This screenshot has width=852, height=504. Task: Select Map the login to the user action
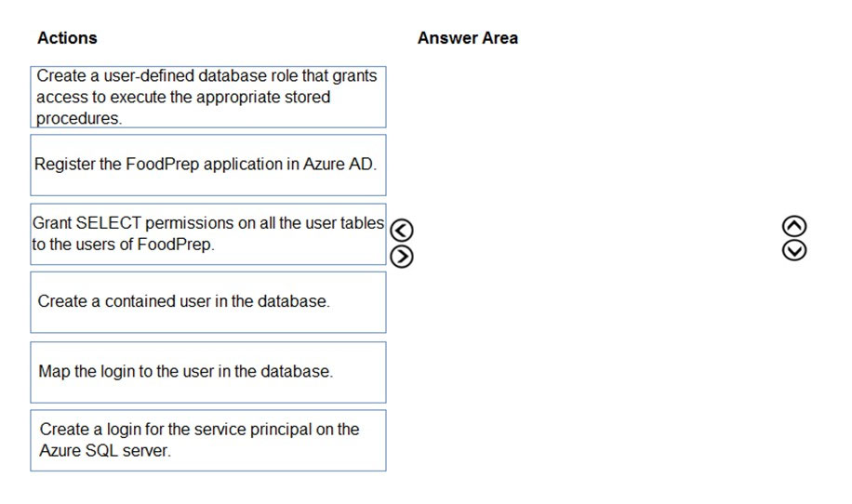[x=208, y=372]
